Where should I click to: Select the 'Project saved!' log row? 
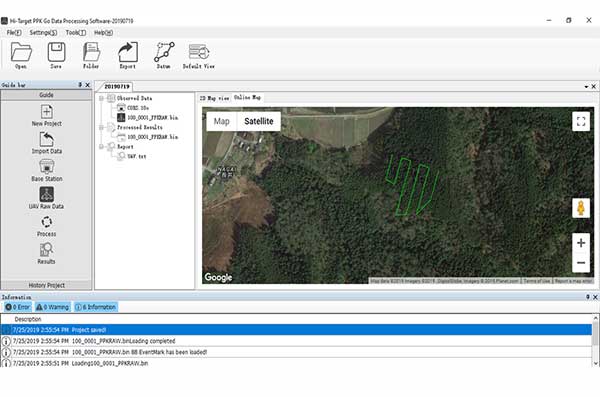tap(297, 330)
